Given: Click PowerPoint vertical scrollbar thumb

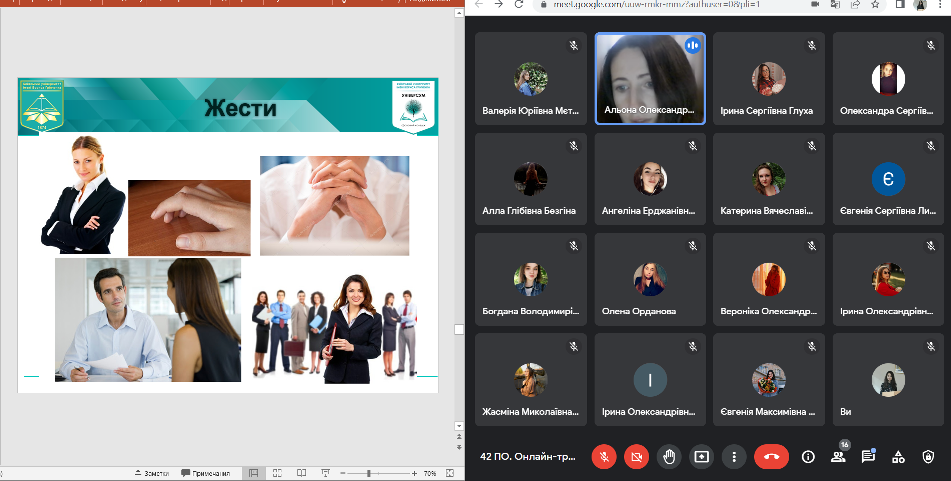Looking at the screenshot, I should click(x=459, y=329).
